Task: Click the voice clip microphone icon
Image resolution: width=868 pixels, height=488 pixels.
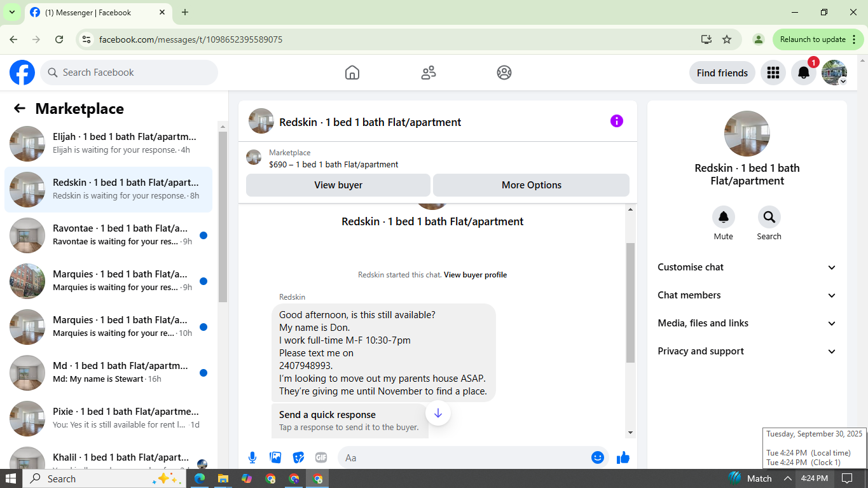Action: [x=252, y=457]
